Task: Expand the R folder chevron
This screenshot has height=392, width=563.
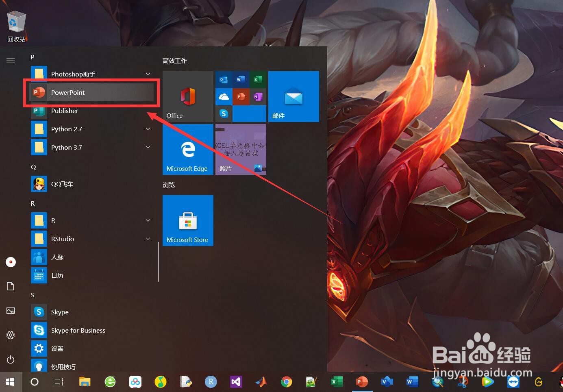Action: tap(148, 220)
